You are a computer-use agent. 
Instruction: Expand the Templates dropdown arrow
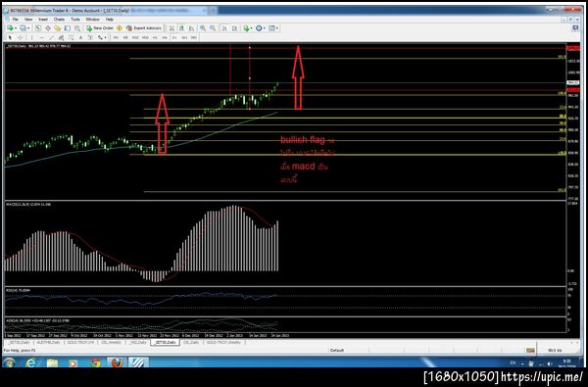point(277,28)
